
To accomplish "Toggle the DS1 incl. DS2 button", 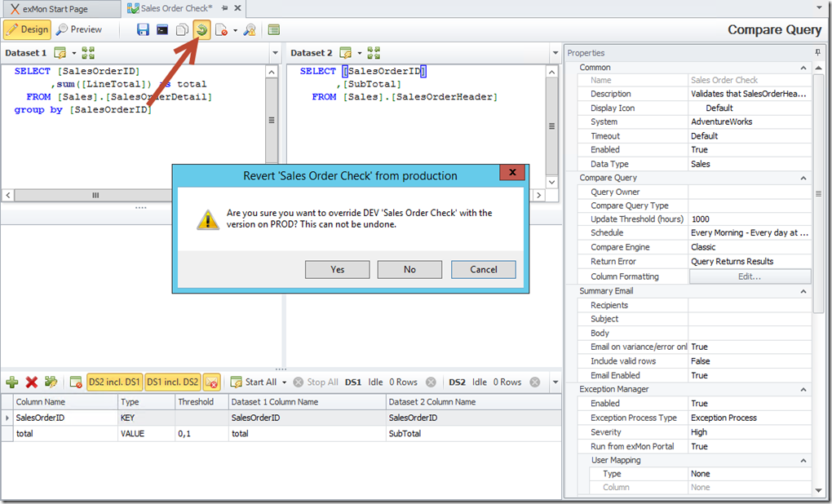I will tap(172, 382).
